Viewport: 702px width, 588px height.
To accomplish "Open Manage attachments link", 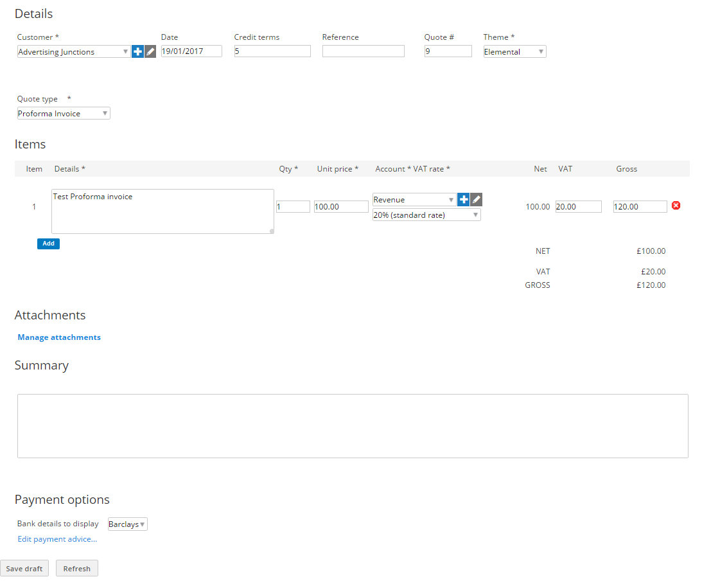I will pyautogui.click(x=59, y=337).
